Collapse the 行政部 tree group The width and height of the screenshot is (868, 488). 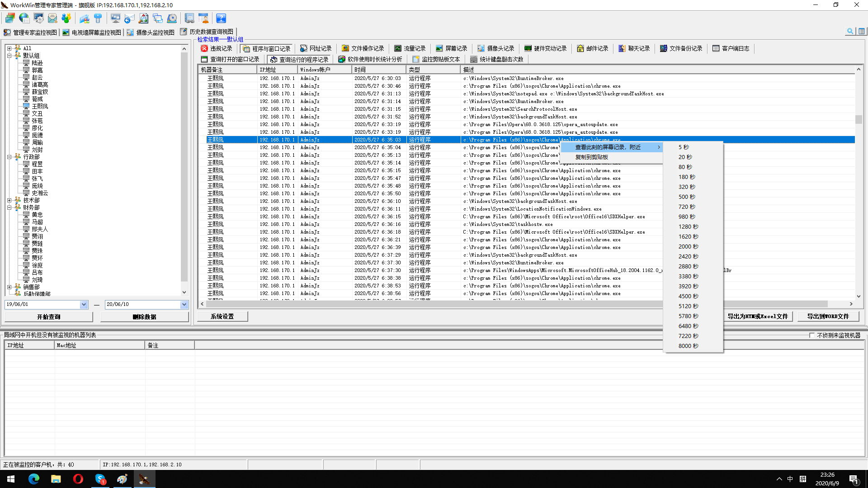(9, 157)
